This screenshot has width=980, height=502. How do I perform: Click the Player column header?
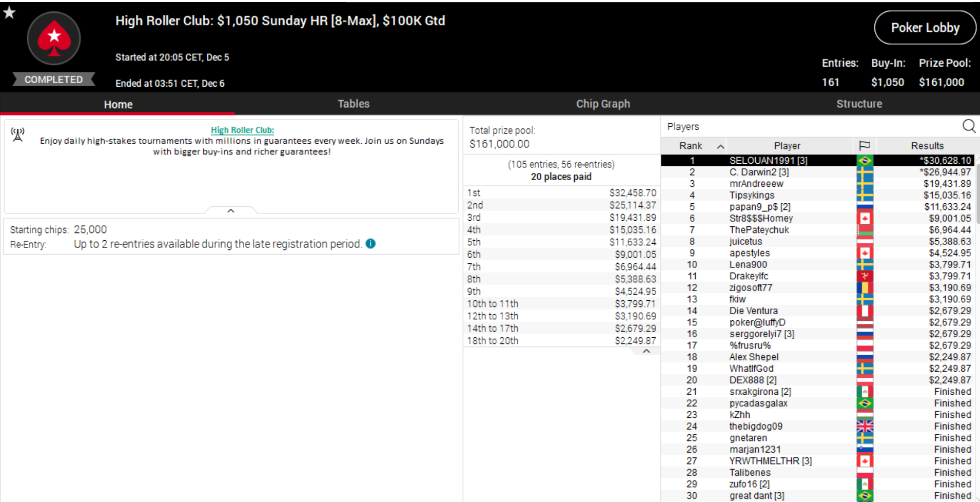(787, 146)
